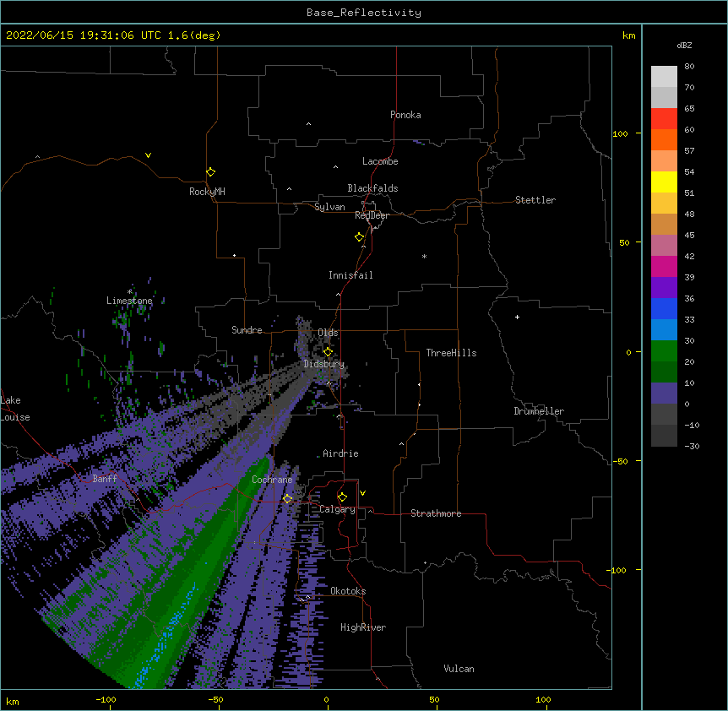Select the yellow diamond marker below Cochrane

tap(287, 498)
